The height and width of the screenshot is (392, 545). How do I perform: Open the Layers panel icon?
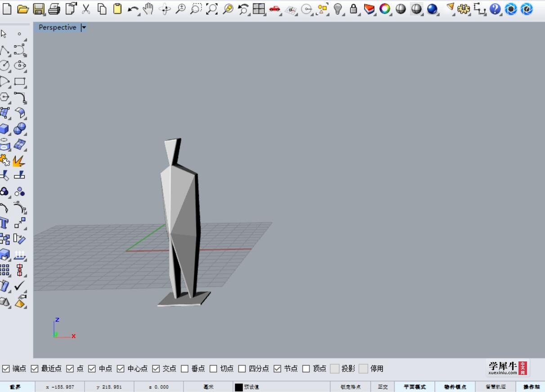click(x=369, y=9)
